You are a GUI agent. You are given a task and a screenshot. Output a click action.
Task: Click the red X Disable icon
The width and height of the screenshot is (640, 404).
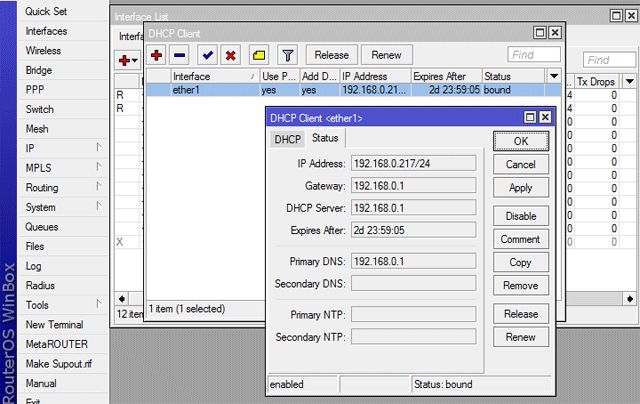pyautogui.click(x=231, y=55)
